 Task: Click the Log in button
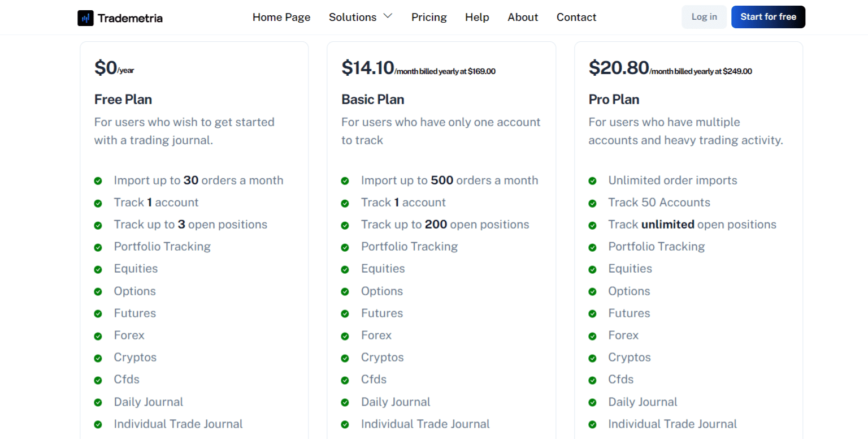[704, 16]
